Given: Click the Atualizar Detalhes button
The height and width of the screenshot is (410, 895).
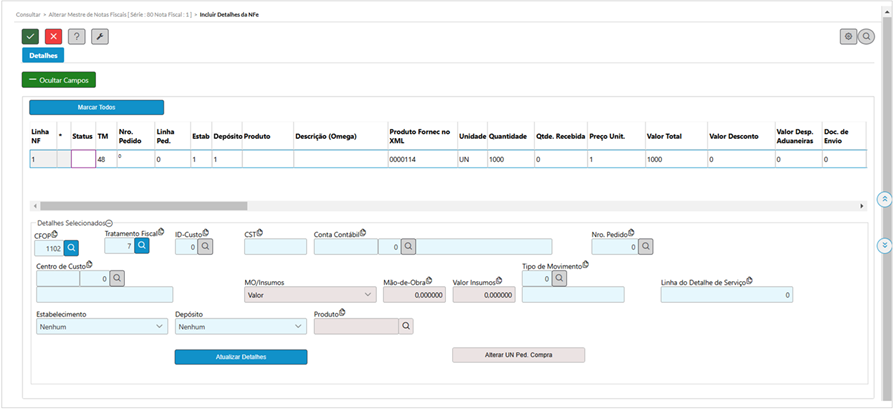Looking at the screenshot, I should 240,357.
